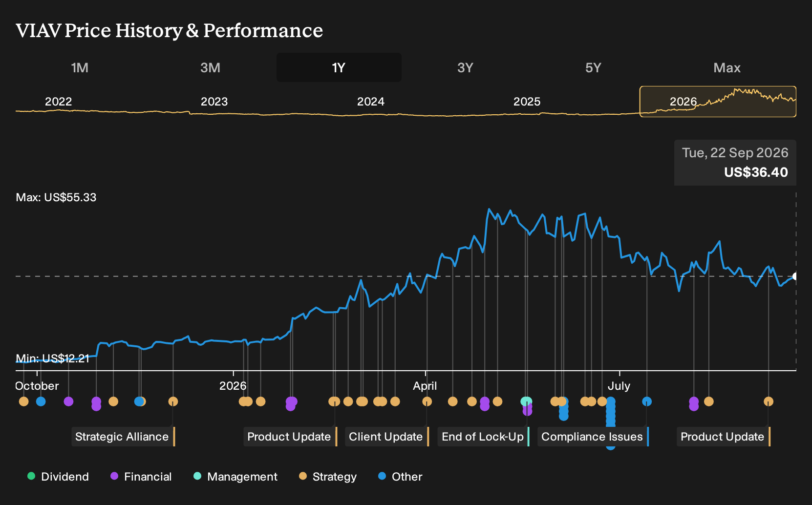Select the active 1Y range tab
This screenshot has height=505, width=812.
[339, 67]
